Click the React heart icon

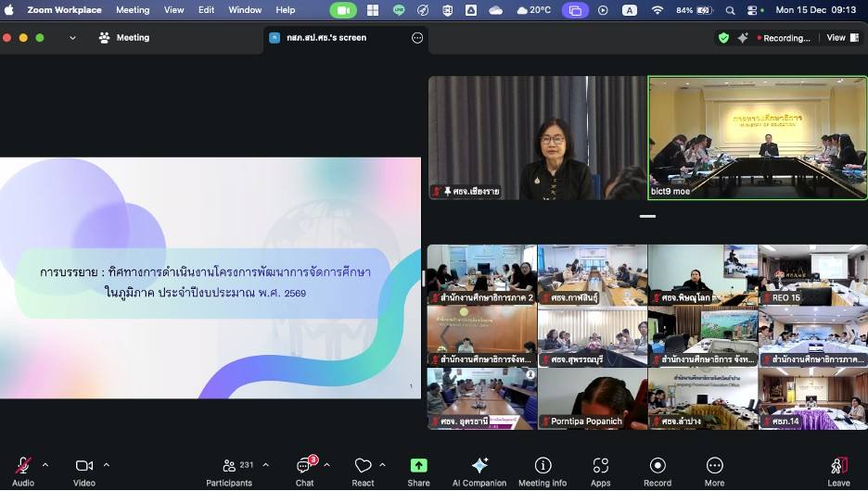tap(363, 466)
